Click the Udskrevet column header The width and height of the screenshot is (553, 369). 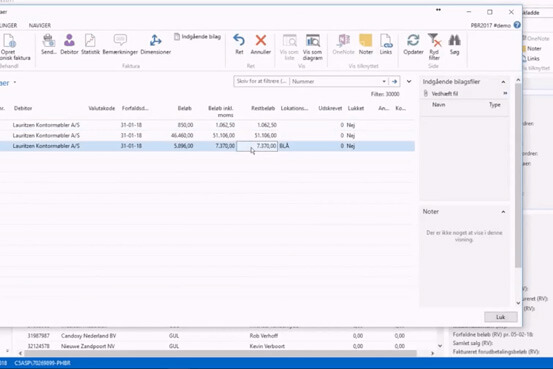330,108
